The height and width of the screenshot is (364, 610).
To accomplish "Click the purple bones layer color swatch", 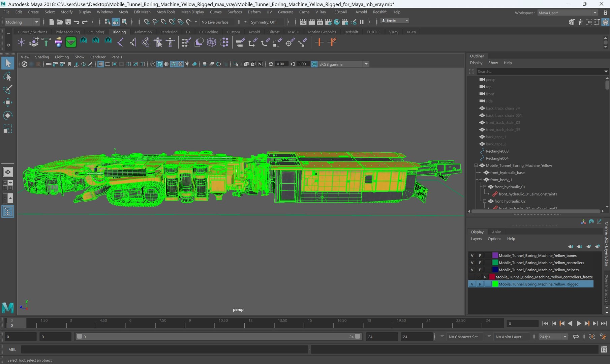I will coord(495,255).
